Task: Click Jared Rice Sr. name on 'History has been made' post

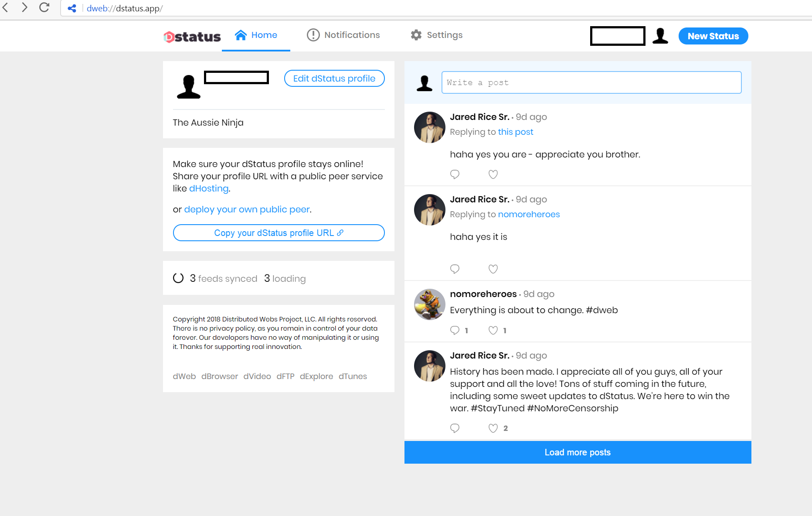Action: tap(479, 355)
